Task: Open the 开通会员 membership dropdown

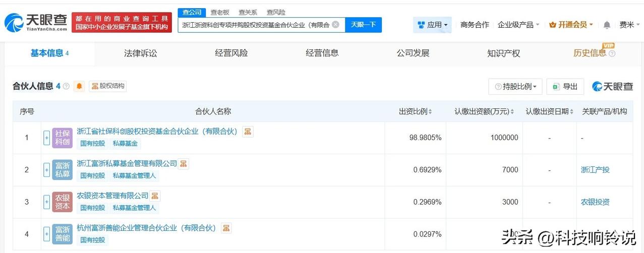Action: (571, 25)
